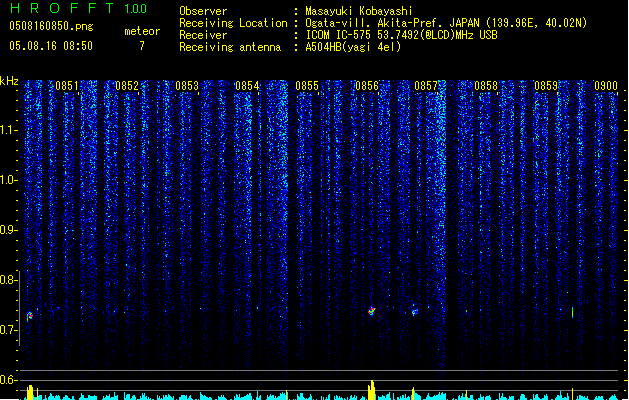Screen dimensions: 629x400
Task: Click the 'Observer' field label
Action: (203, 11)
